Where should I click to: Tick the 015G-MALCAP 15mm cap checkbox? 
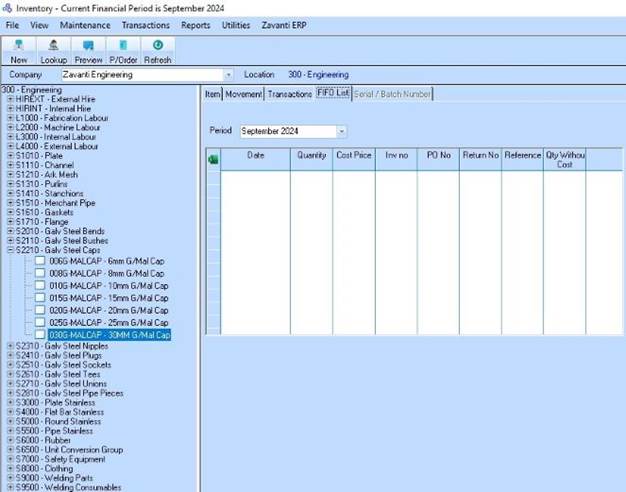[40, 298]
